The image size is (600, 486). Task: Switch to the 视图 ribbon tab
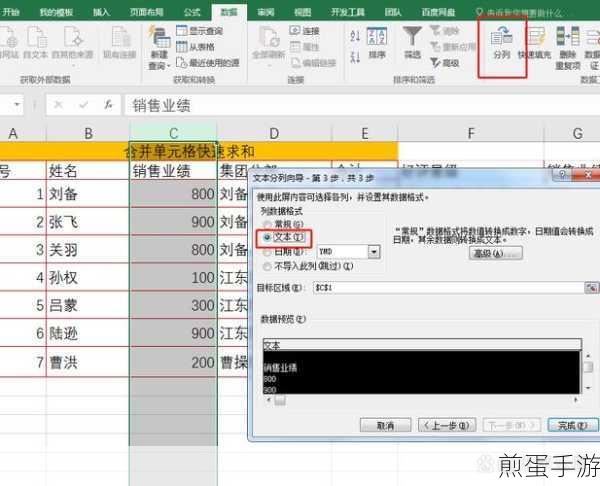tap(302, 12)
